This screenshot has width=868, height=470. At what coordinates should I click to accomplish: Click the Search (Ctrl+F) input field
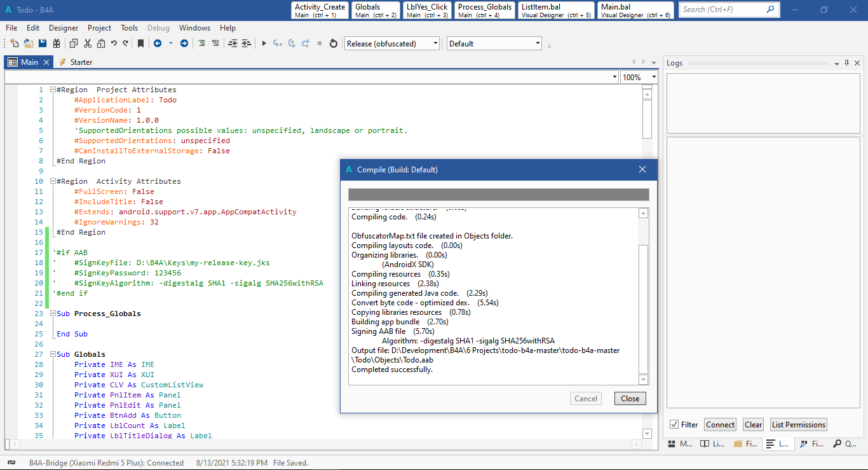coord(722,10)
